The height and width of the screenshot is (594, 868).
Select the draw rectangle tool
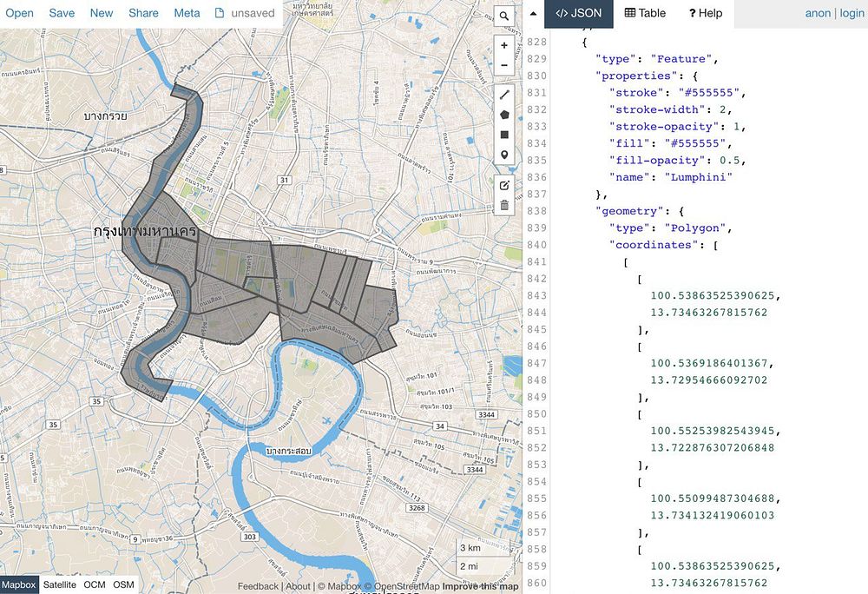coord(504,135)
